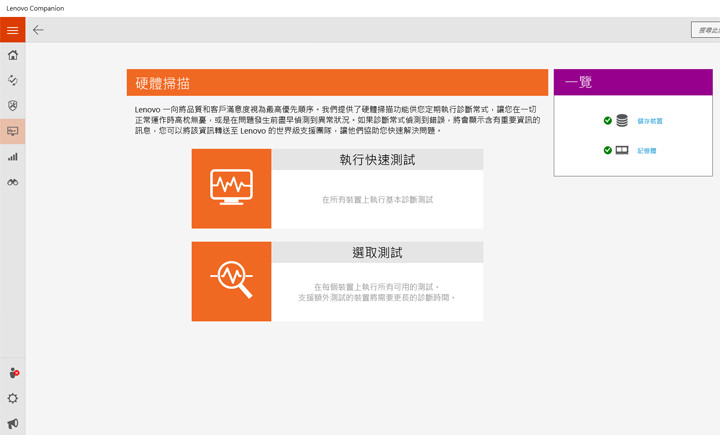Click the shield icon in sidebar
This screenshot has height=435, width=720.
click(x=13, y=105)
